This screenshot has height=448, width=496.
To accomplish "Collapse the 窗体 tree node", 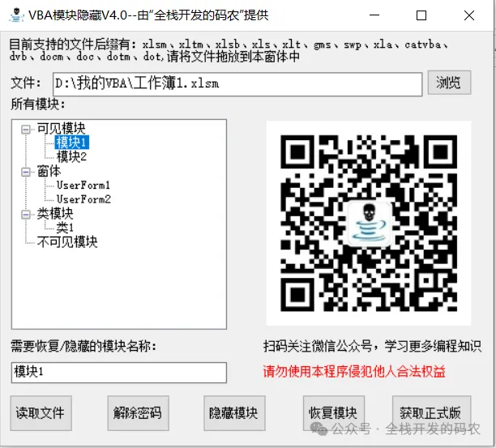I will click(26, 172).
